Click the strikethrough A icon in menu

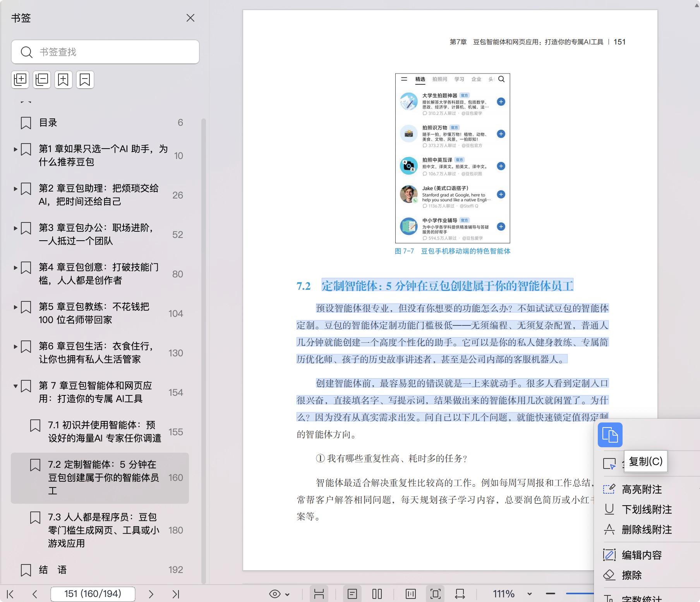point(609,530)
